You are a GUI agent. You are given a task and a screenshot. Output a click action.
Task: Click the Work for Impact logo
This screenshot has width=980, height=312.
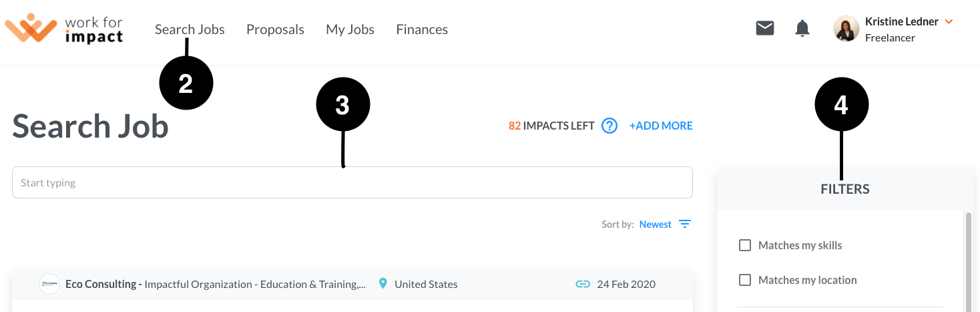64,29
